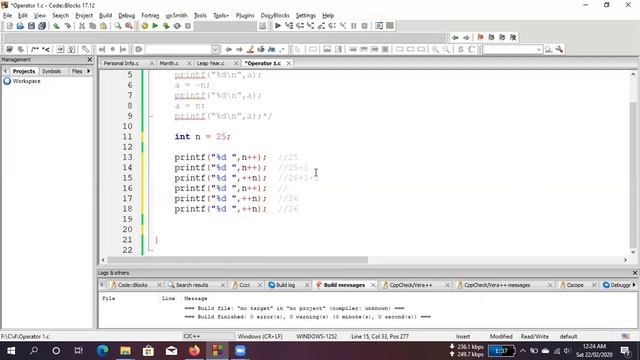This screenshot has width=640, height=360.
Task: Click the Build gear icon
Action: 144,26
